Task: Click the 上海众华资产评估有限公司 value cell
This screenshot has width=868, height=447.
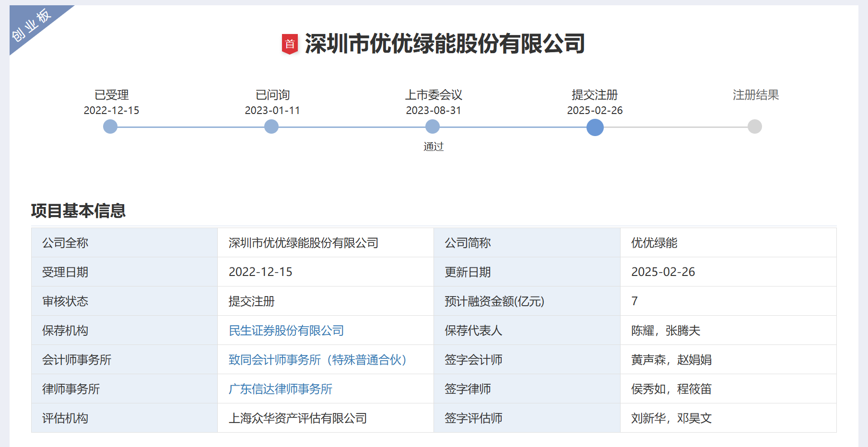Action: [326, 418]
